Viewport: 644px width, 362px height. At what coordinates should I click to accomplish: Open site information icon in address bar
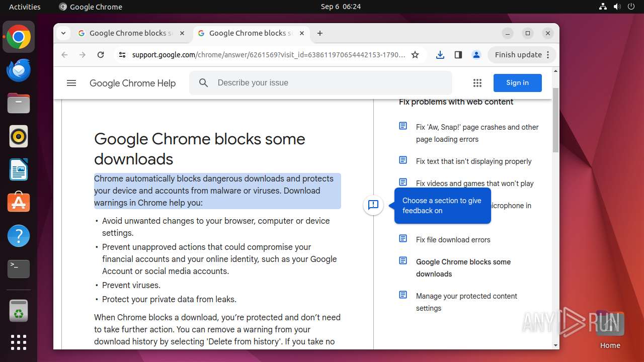pos(122,55)
